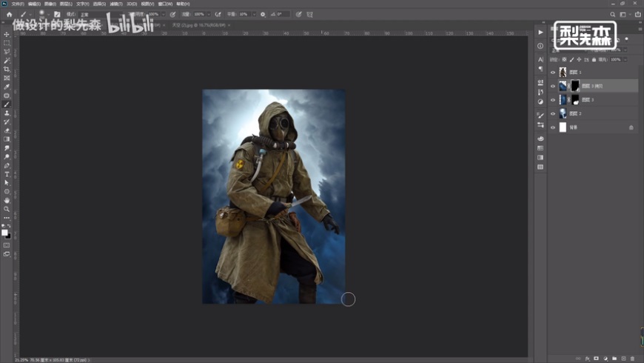
Task: Select the Horizontal Type tool
Action: pos(7,174)
